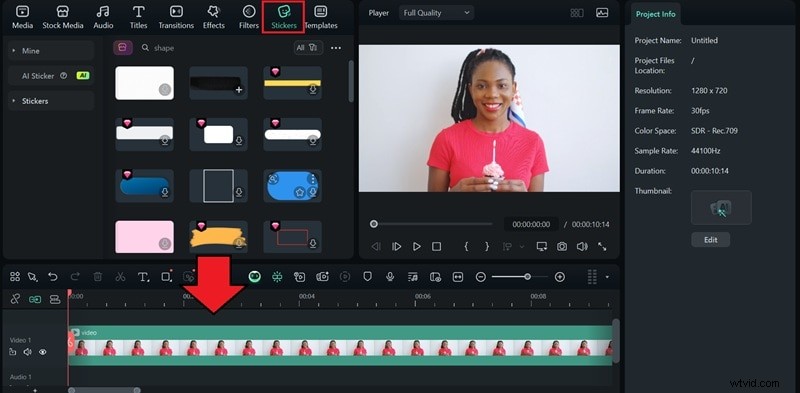Choose the timeline selection tool

(33, 277)
